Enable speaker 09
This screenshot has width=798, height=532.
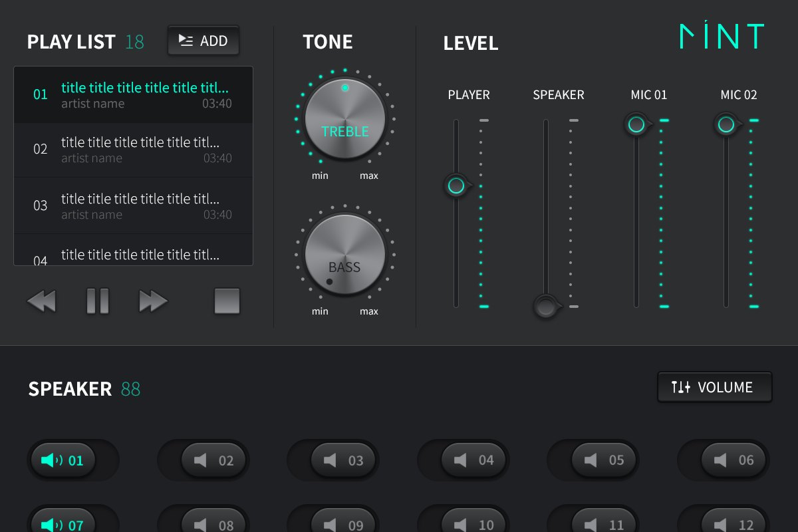coord(333,519)
